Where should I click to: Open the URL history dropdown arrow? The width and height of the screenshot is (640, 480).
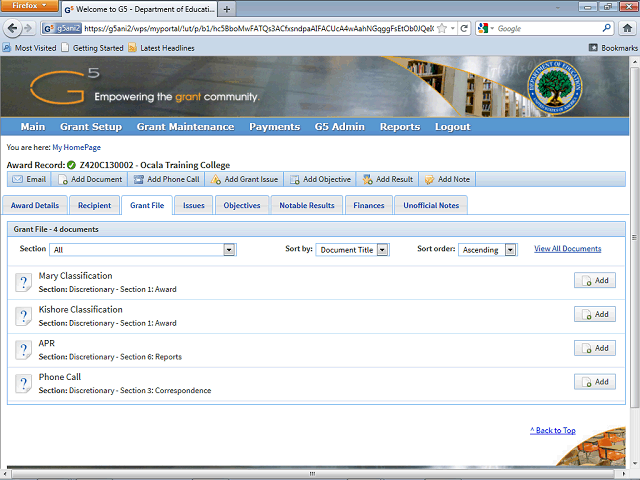[452, 28]
